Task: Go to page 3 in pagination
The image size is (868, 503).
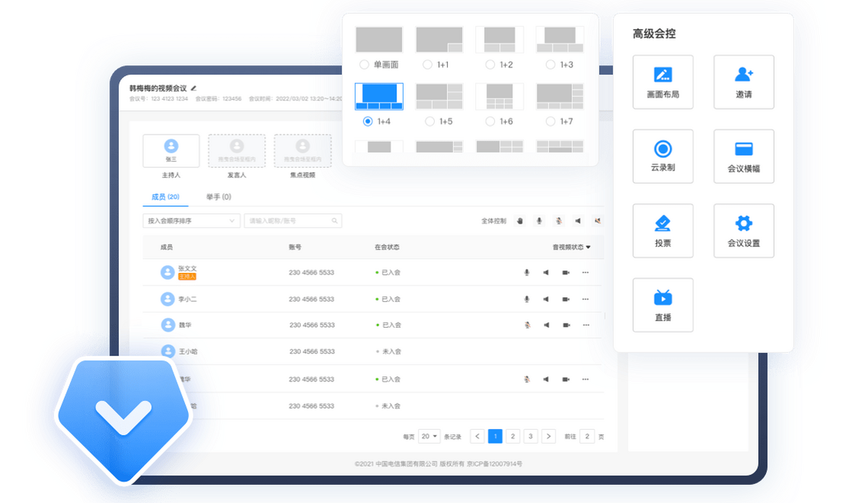Action: pos(530,436)
